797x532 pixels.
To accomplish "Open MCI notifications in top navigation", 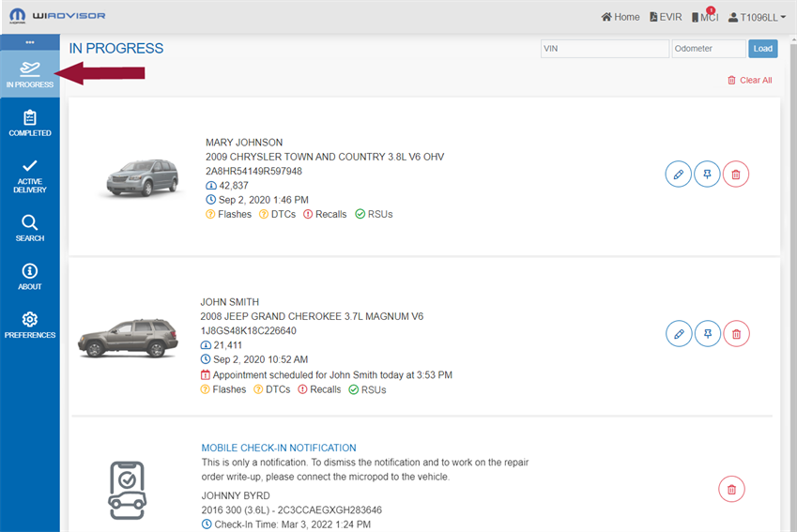I will tap(705, 16).
